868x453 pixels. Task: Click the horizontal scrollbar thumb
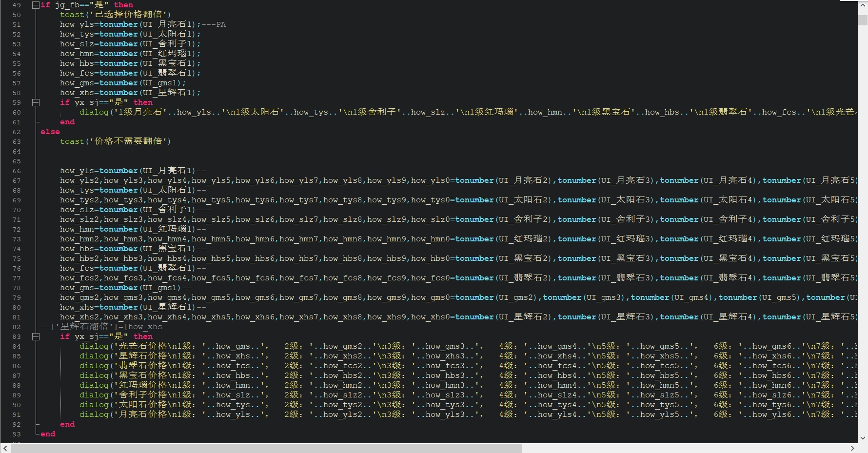tap(266, 448)
